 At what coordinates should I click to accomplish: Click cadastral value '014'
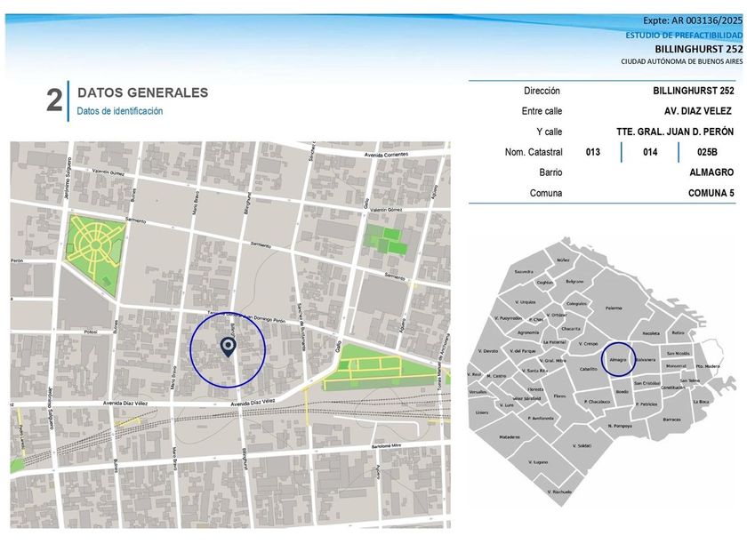tap(650, 152)
